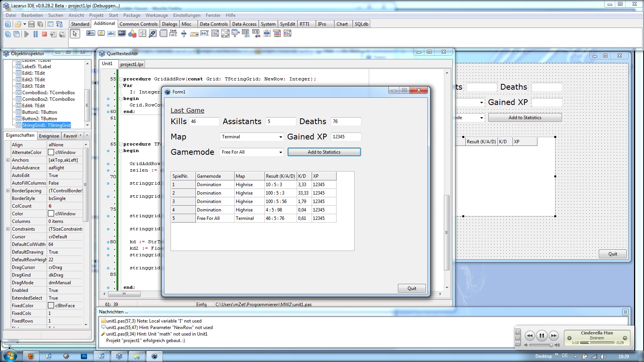Viewport: 644px width, 362px height.
Task: Open the Gamemode dropdown showing Free For All
Action: (281, 152)
